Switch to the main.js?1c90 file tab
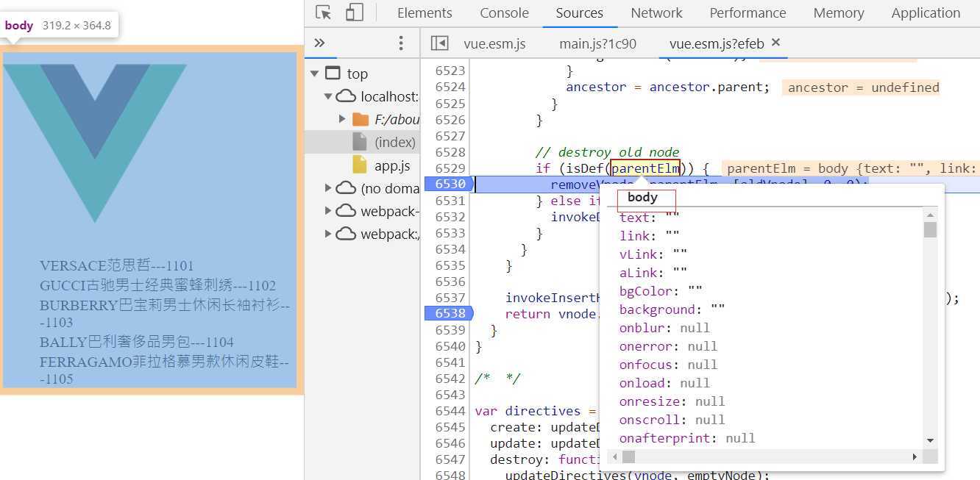 point(597,43)
